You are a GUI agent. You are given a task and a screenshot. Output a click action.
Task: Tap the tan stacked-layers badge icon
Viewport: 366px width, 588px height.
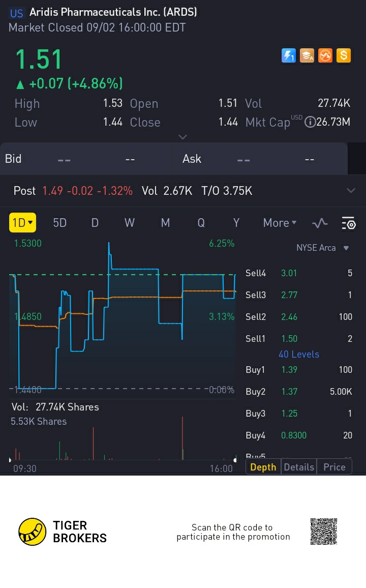[x=307, y=55]
